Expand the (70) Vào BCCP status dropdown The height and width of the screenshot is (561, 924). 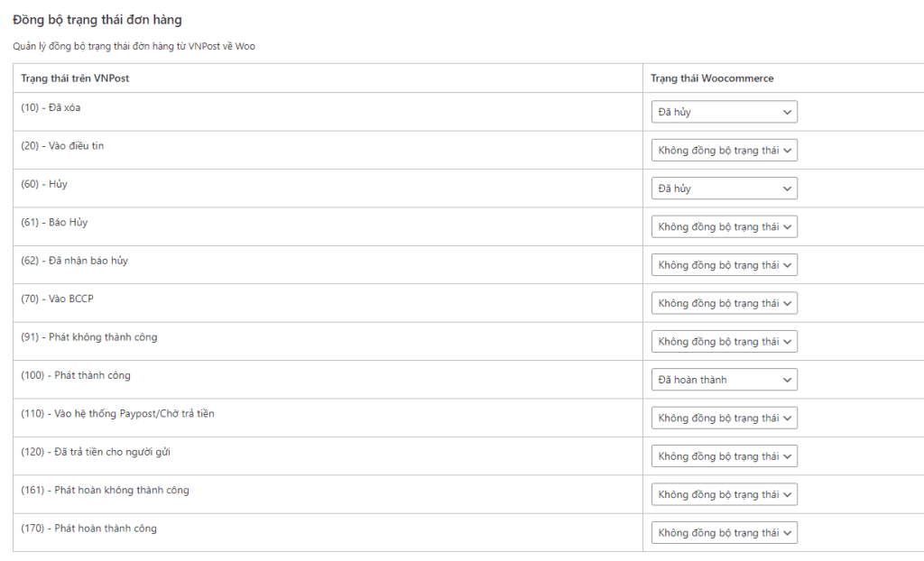coord(724,303)
